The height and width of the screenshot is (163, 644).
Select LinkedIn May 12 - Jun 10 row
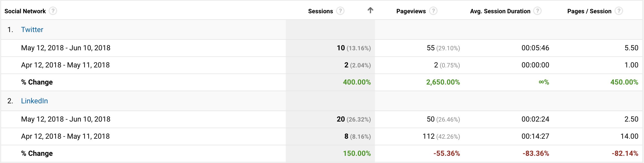pyautogui.click(x=322, y=119)
